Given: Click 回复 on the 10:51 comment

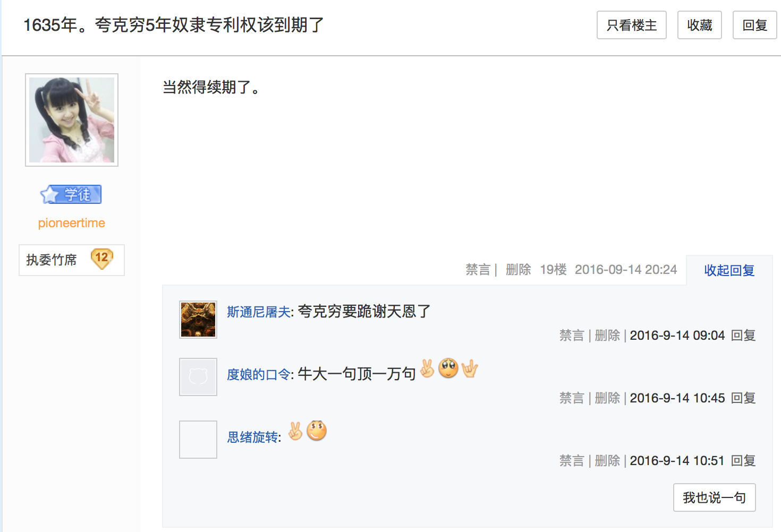Looking at the screenshot, I should (743, 461).
